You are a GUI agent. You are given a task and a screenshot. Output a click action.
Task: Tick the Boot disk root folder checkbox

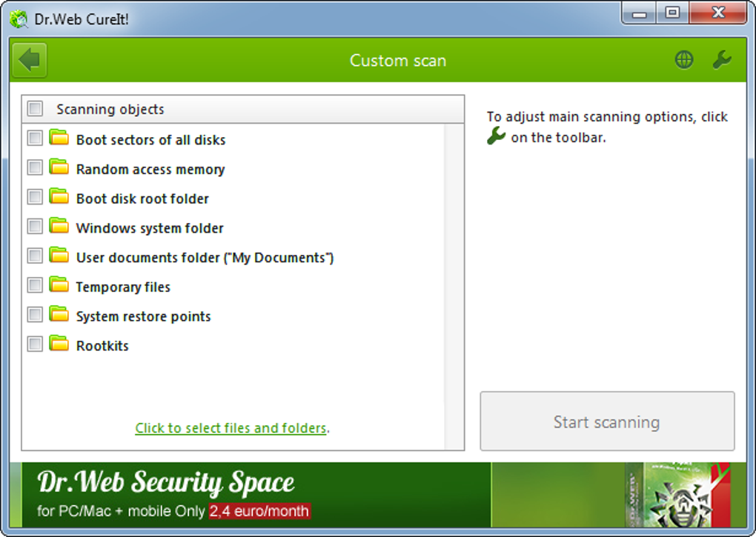tap(35, 197)
